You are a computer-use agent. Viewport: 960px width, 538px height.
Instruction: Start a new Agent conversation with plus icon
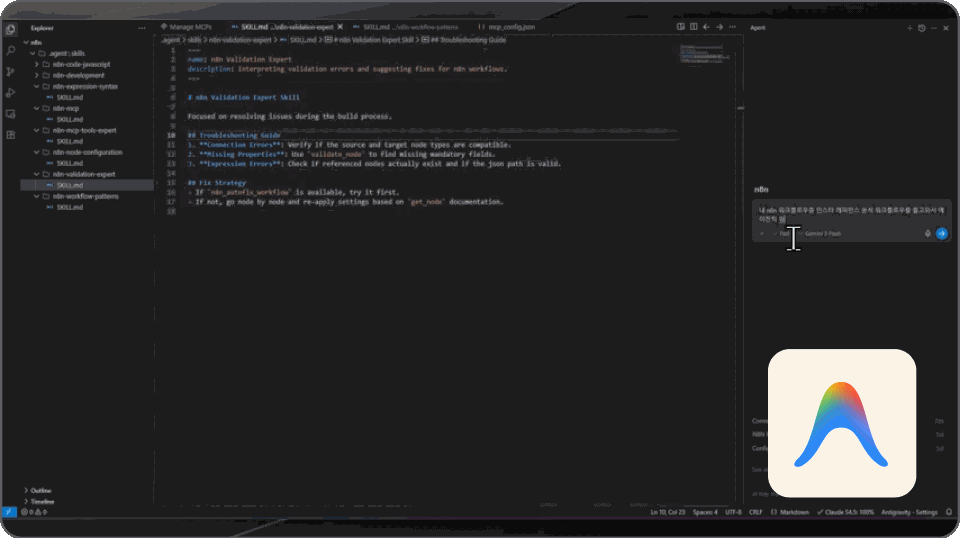point(910,28)
